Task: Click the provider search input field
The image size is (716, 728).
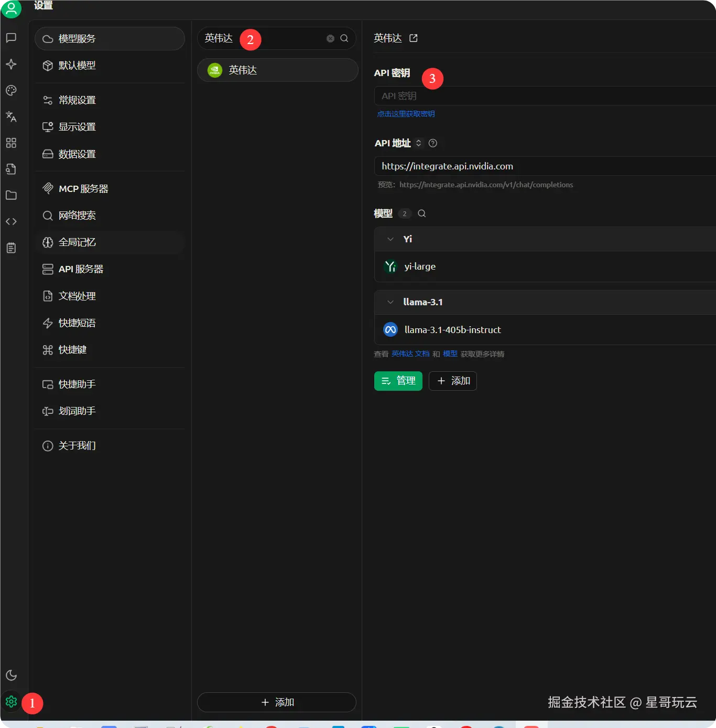Action: coord(277,38)
